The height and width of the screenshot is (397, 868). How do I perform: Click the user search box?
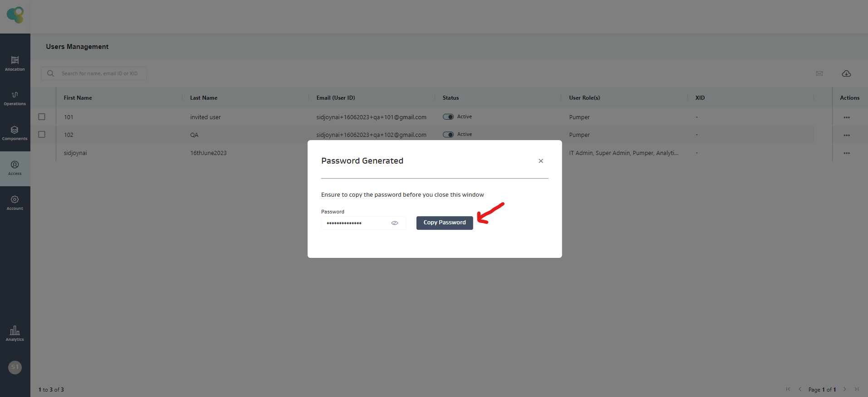click(x=99, y=73)
